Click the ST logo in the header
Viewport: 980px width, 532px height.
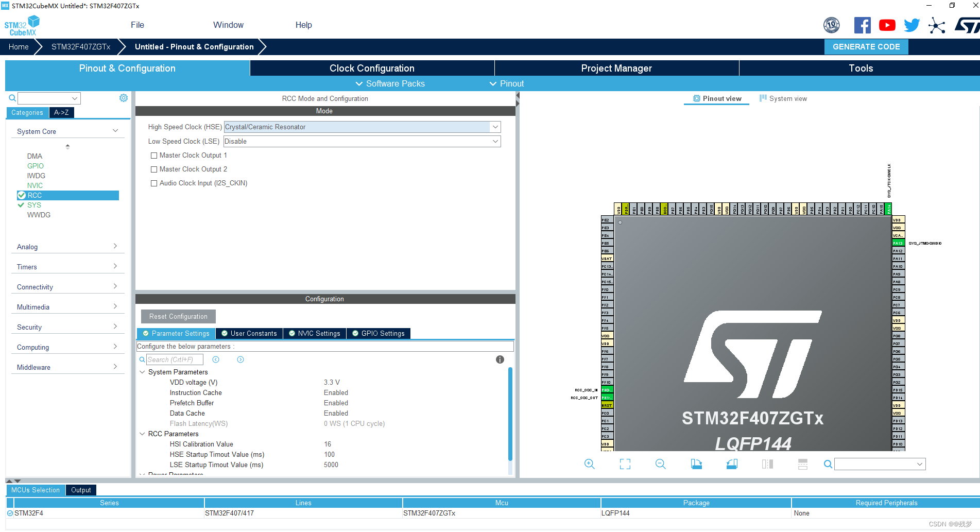967,25
